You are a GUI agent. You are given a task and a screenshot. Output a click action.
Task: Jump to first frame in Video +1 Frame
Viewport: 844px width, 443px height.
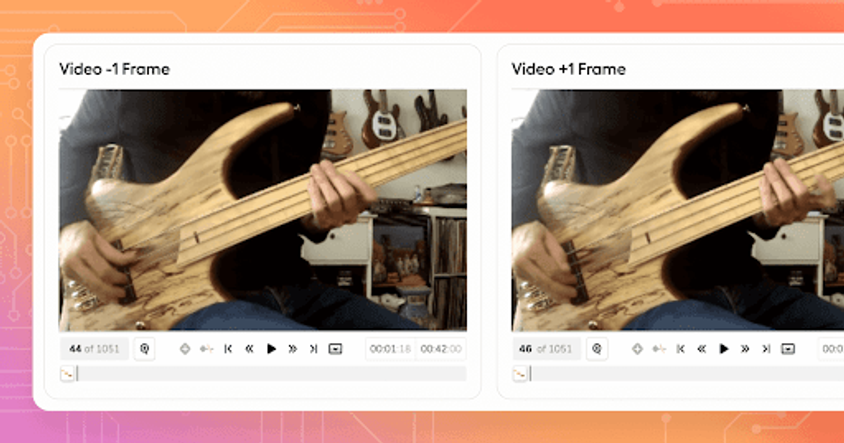tap(681, 349)
